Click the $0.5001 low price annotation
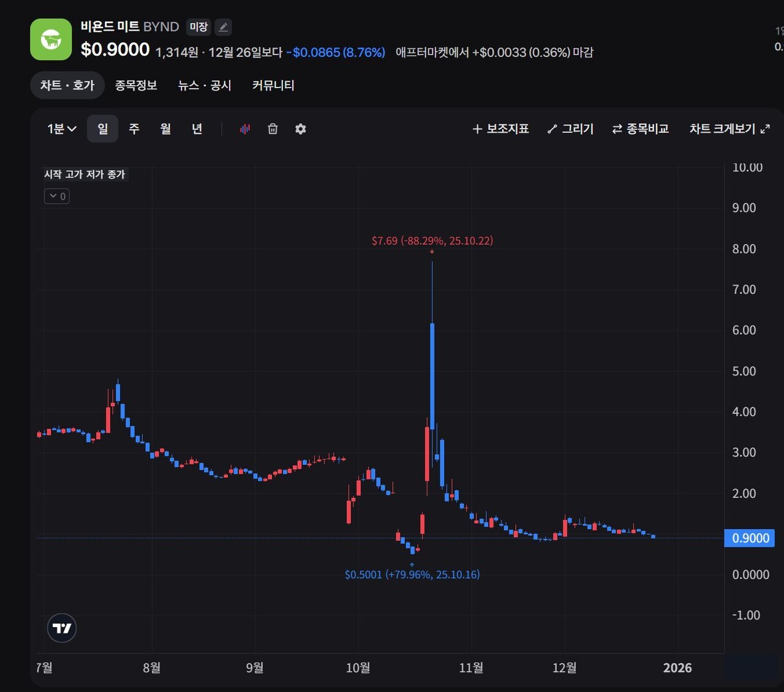 (x=412, y=574)
